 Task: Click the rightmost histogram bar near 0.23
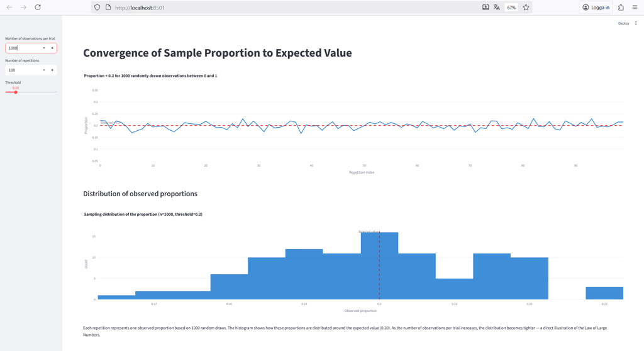pyautogui.click(x=604, y=293)
